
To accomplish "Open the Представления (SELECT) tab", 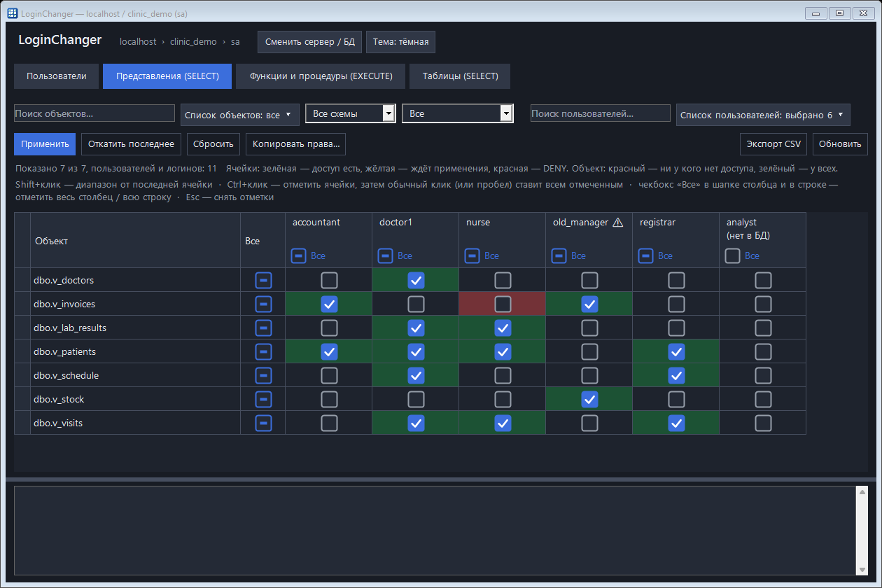I will tap(167, 76).
